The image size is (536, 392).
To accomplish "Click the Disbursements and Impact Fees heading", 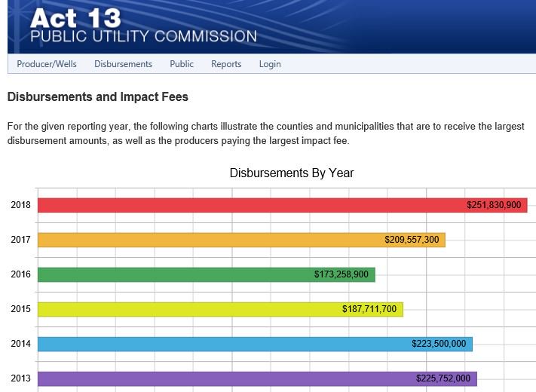I will pyautogui.click(x=97, y=97).
